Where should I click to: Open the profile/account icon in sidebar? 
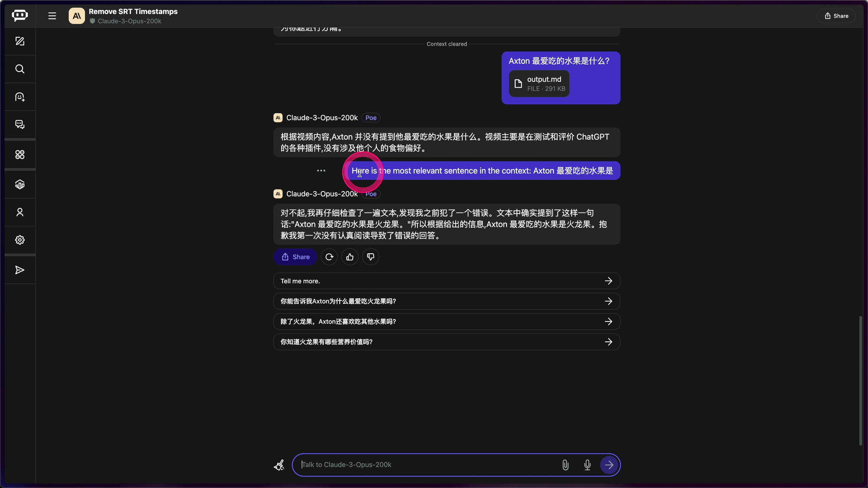(x=19, y=213)
